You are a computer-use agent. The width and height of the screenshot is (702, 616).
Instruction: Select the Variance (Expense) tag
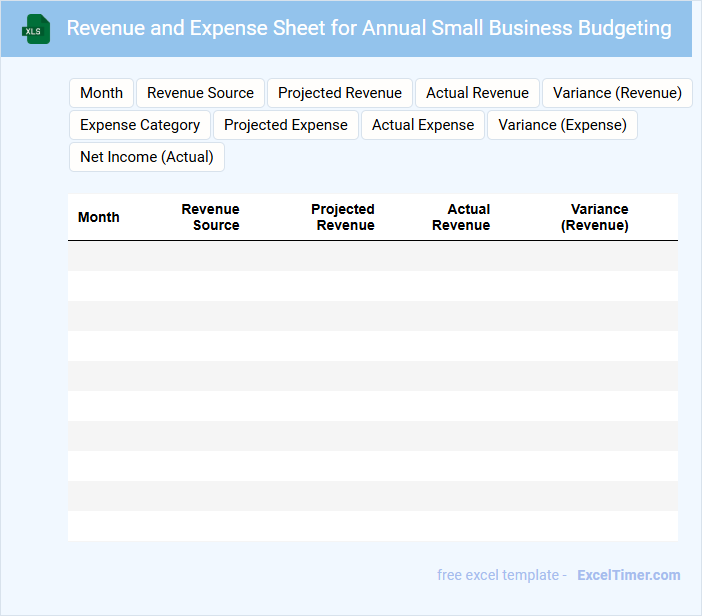(x=562, y=125)
